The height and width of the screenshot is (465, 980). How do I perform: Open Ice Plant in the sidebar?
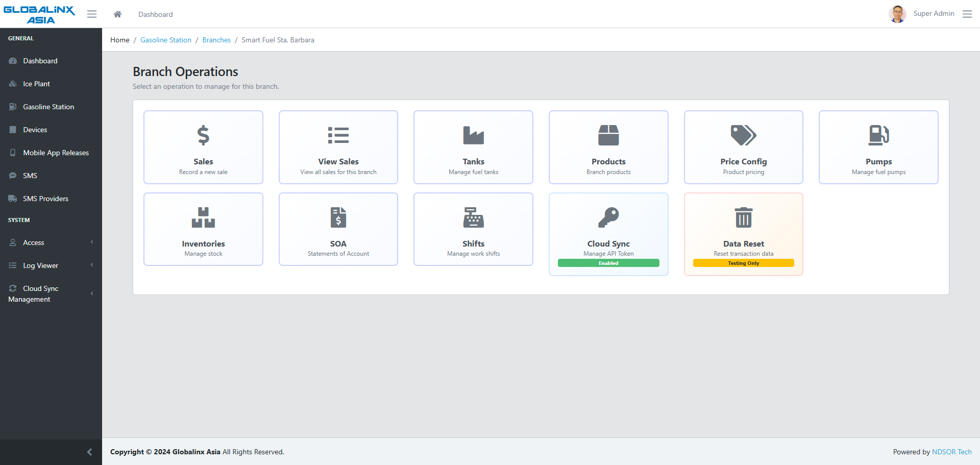point(51,84)
